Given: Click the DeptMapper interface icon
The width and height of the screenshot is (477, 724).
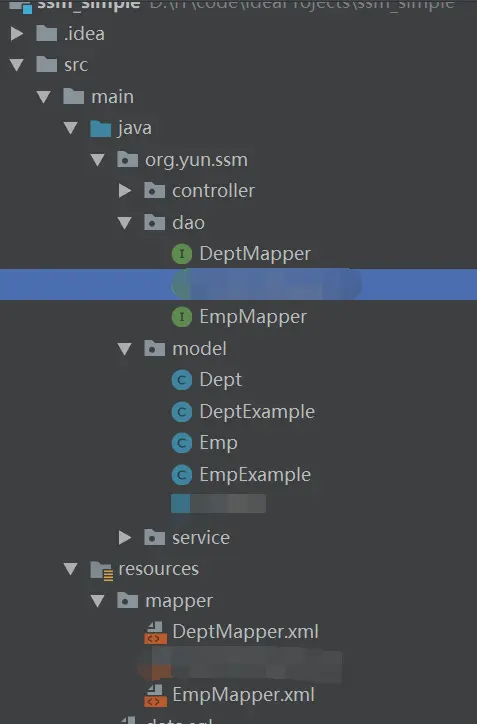Looking at the screenshot, I should 182,254.
